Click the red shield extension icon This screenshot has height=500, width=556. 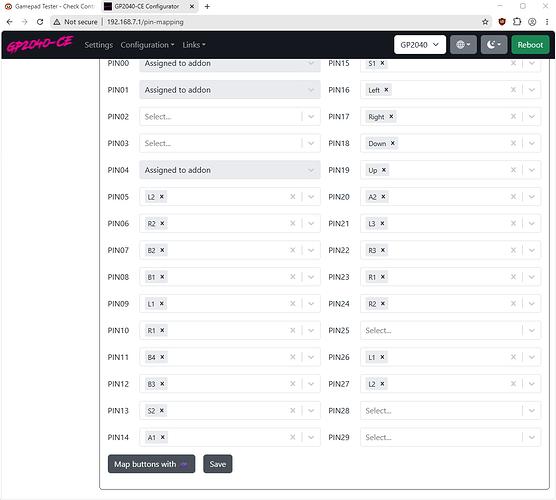(x=502, y=22)
